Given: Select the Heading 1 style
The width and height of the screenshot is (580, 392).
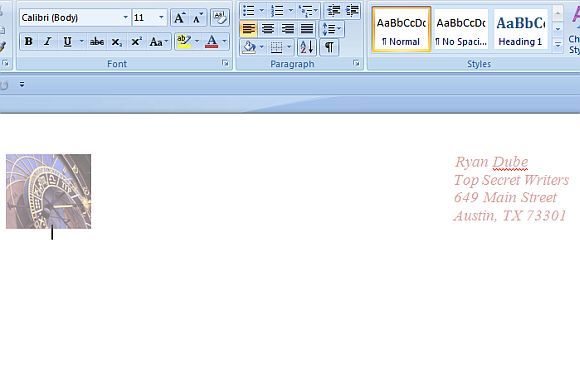Looking at the screenshot, I should coord(520,29).
